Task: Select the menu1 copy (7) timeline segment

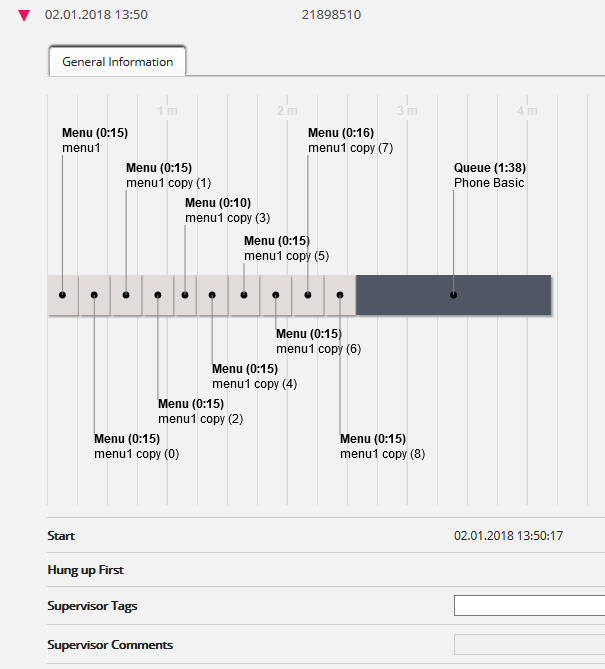Action: 308,295
